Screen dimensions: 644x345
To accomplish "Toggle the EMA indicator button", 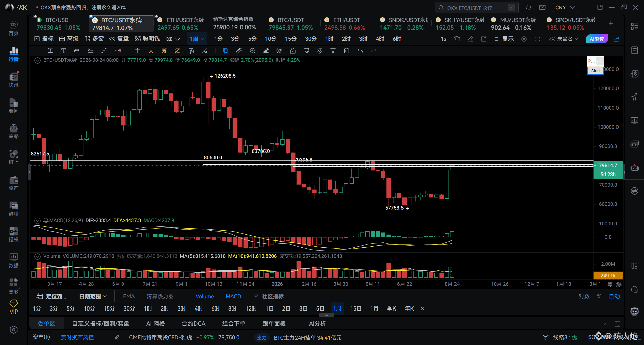I will 129,296.
